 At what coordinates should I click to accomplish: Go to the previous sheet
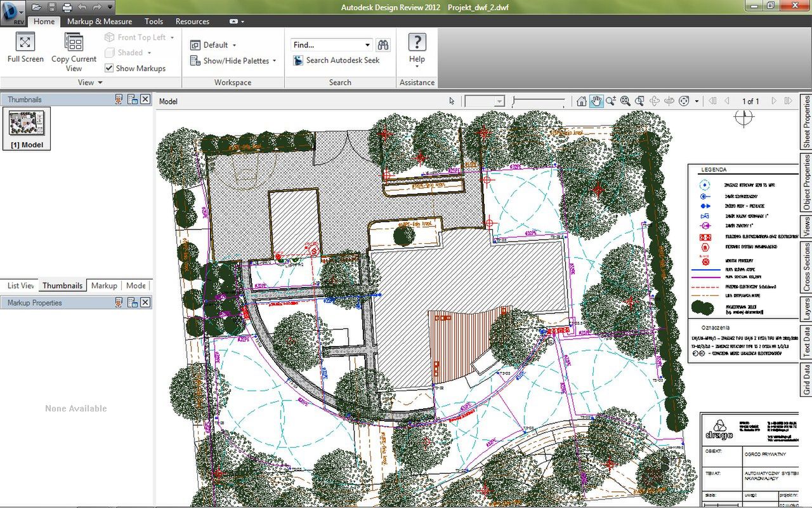pos(727,101)
